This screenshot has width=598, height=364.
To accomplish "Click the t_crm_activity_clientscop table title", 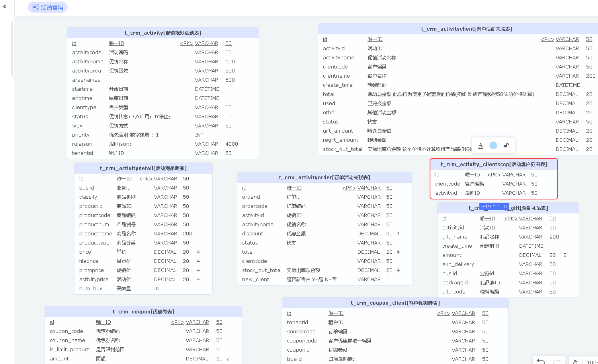I will [x=494, y=164].
